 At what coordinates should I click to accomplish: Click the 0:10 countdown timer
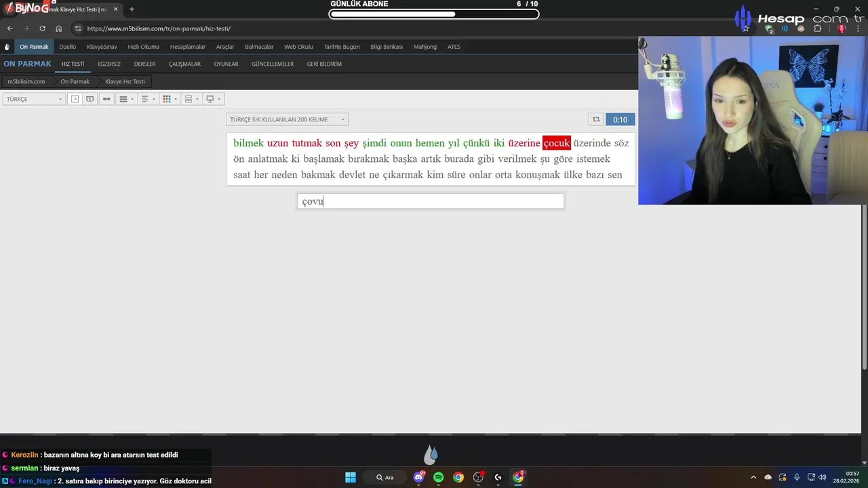tap(620, 119)
